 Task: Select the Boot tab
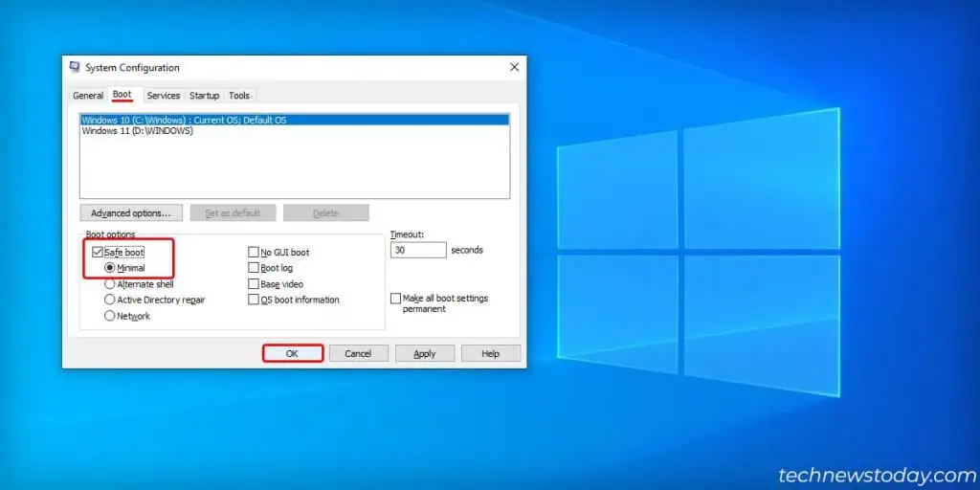(x=122, y=95)
